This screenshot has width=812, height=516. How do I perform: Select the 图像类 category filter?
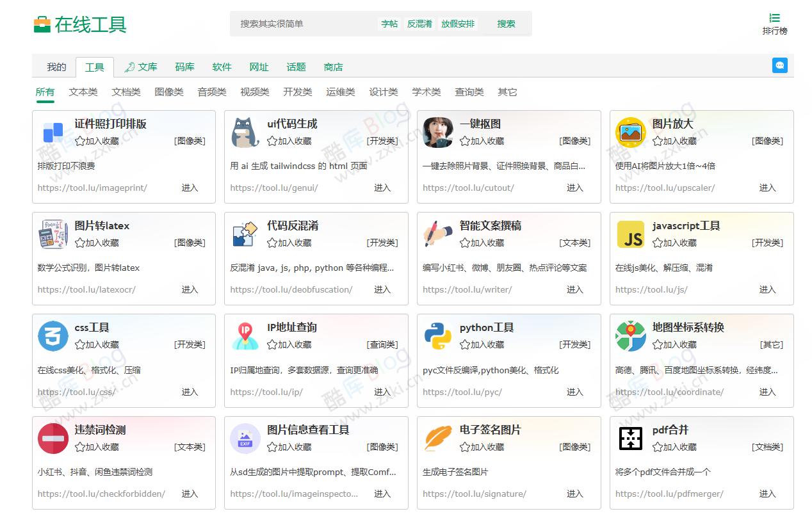(x=169, y=92)
